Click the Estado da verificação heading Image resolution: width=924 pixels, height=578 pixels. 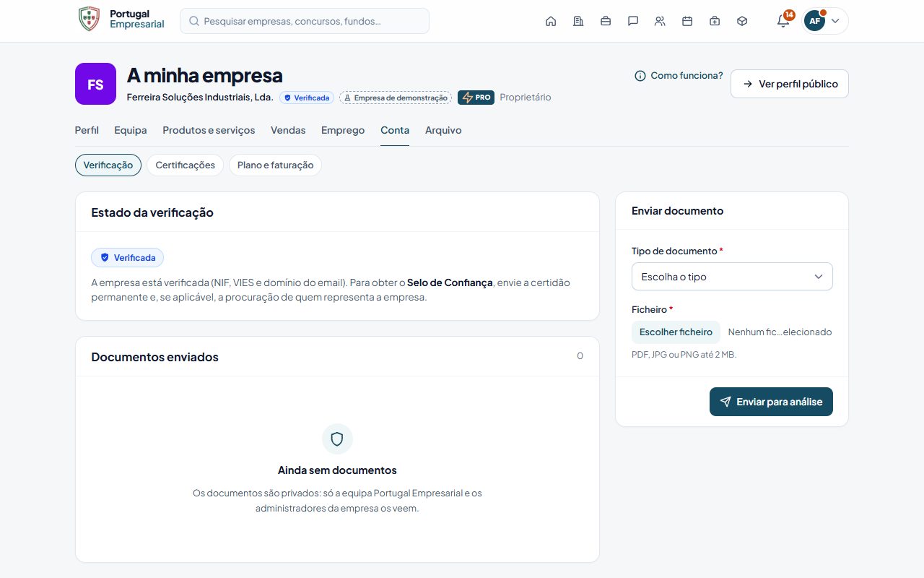coord(152,212)
